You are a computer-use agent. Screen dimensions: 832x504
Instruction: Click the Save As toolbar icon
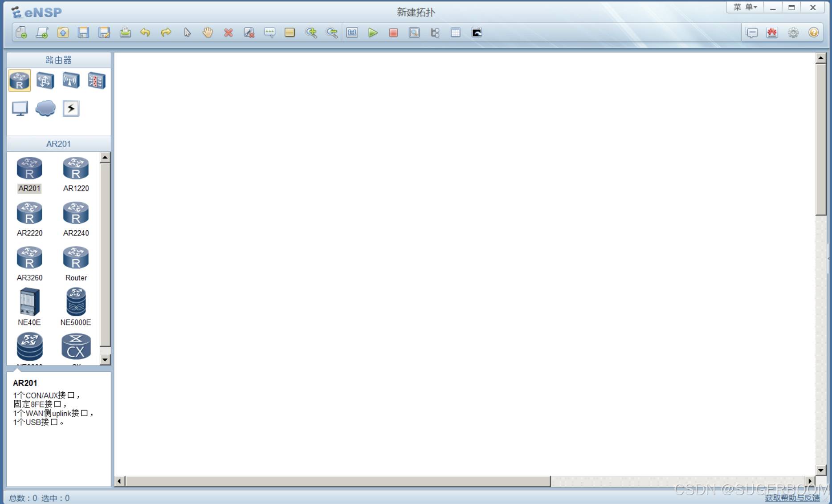[104, 33]
